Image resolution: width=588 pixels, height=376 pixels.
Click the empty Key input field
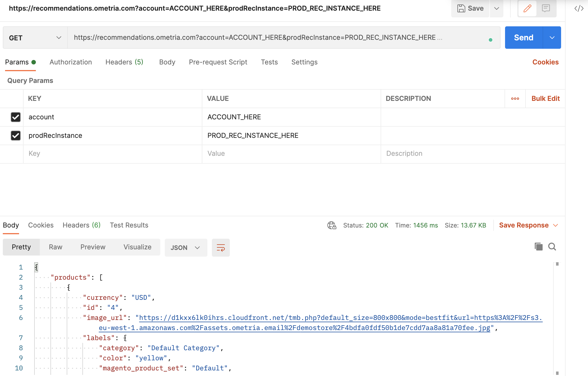(x=113, y=154)
